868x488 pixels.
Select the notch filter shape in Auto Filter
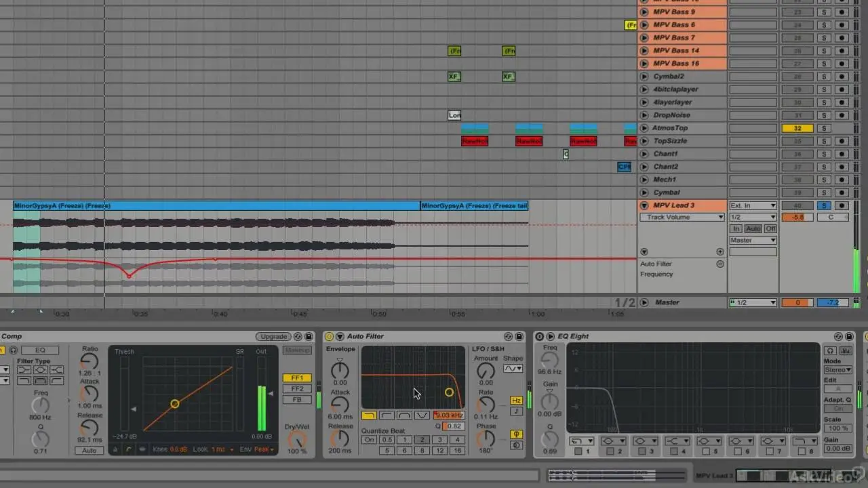[422, 415]
